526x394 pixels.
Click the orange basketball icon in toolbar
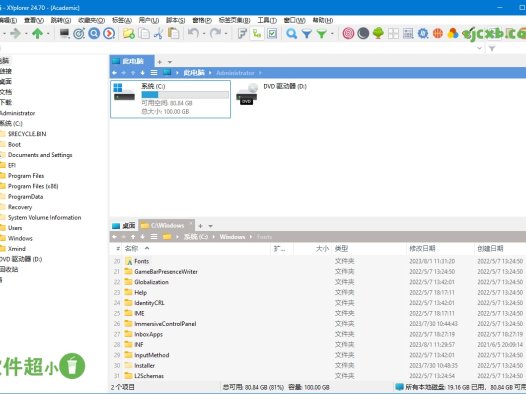pos(438,33)
